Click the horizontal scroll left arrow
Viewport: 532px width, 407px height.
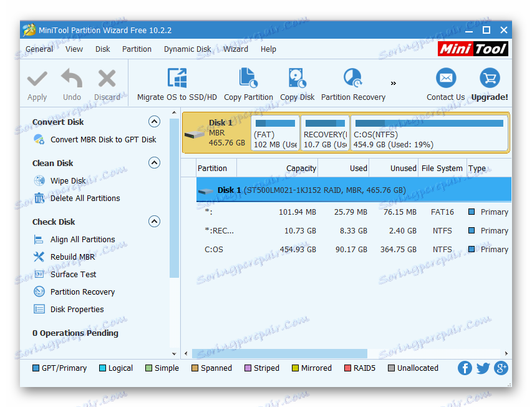tap(186, 353)
